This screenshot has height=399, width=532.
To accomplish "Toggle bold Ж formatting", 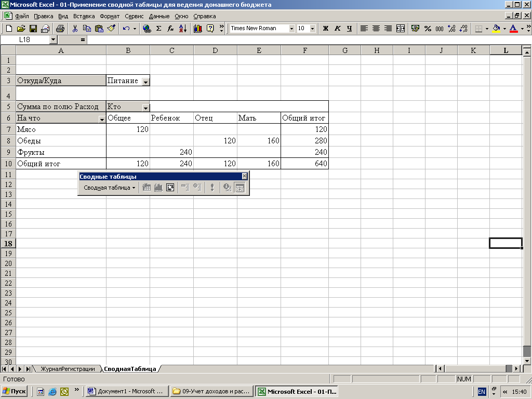I will pos(325,29).
